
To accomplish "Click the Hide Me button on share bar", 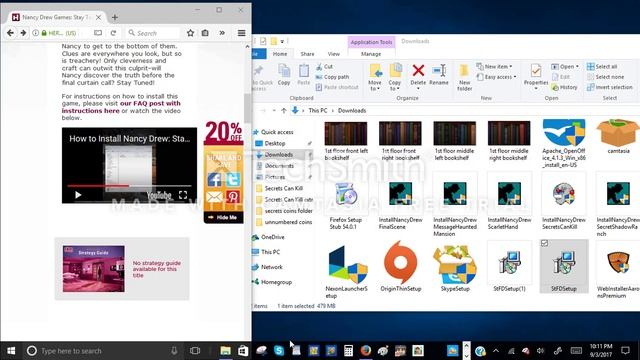I will [x=223, y=218].
